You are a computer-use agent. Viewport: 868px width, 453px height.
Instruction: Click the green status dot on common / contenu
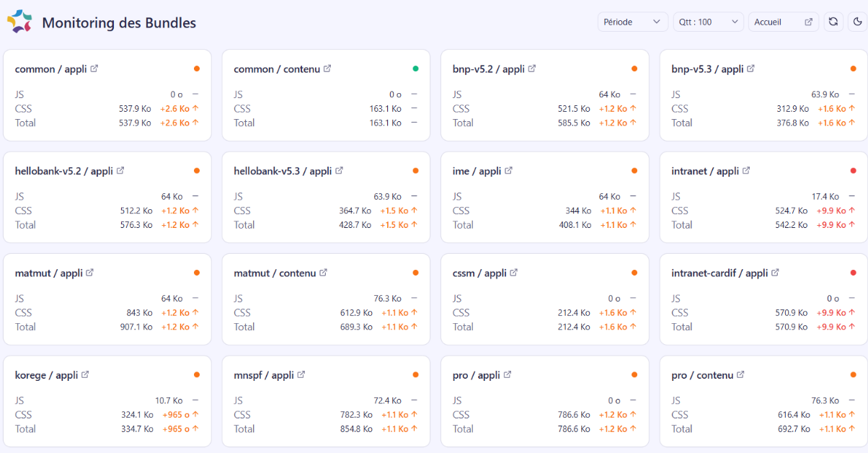pyautogui.click(x=415, y=69)
